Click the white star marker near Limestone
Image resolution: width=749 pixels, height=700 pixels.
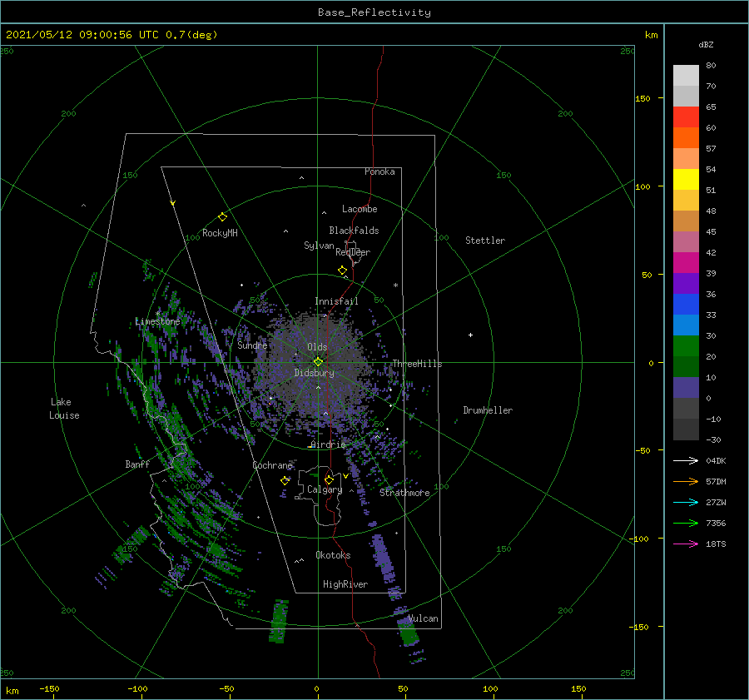pyautogui.click(x=157, y=314)
